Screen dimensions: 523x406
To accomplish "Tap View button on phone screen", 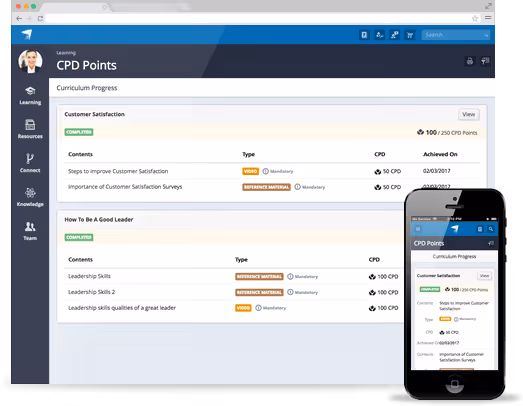I will tap(484, 276).
